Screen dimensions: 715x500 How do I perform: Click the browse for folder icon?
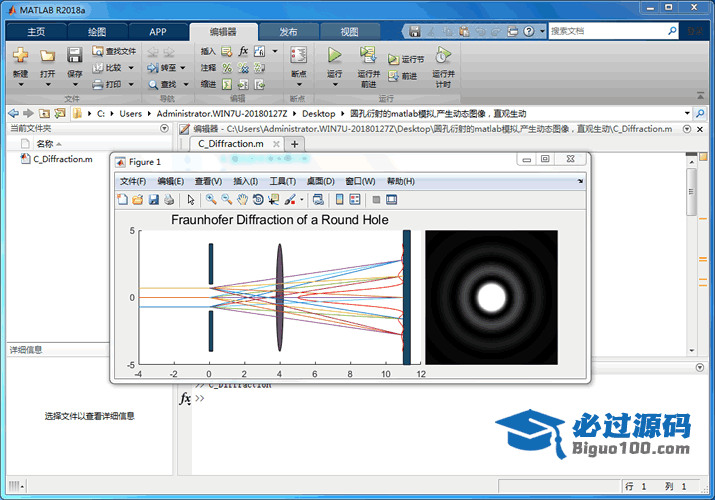60,113
